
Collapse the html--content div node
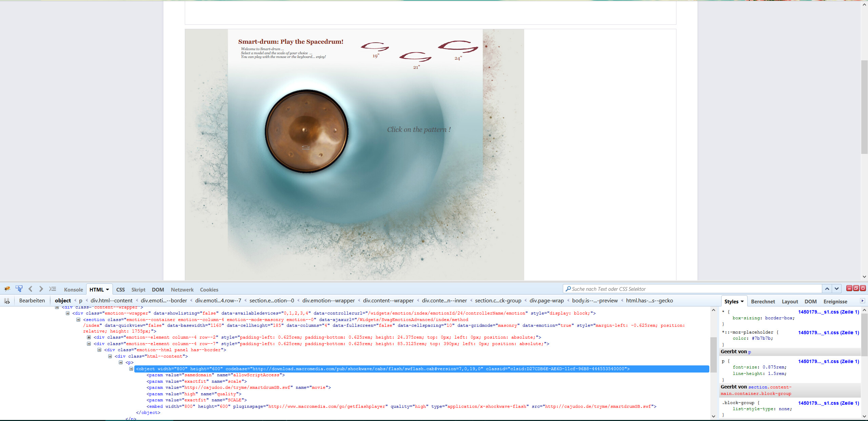pos(110,356)
